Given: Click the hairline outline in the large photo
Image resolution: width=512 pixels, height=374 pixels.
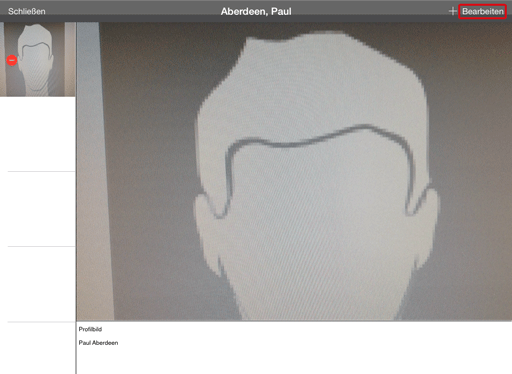Looking at the screenshot, I should pyautogui.click(x=317, y=139).
